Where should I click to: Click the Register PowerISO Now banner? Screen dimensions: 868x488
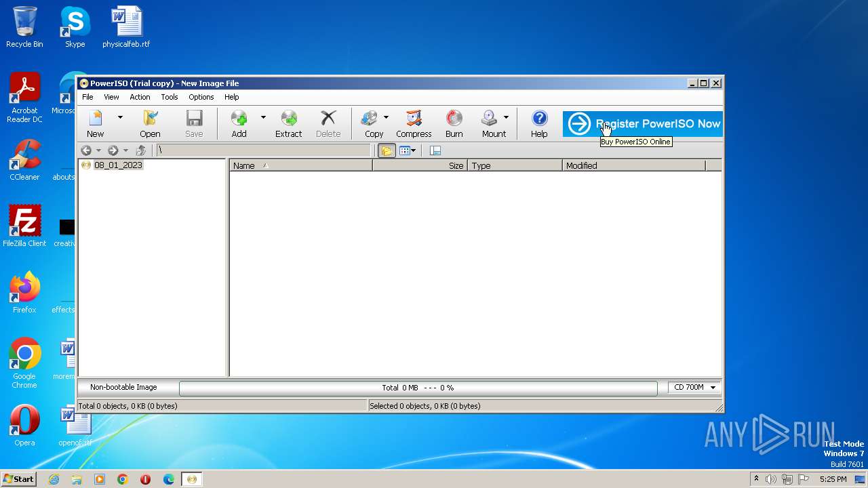point(642,124)
